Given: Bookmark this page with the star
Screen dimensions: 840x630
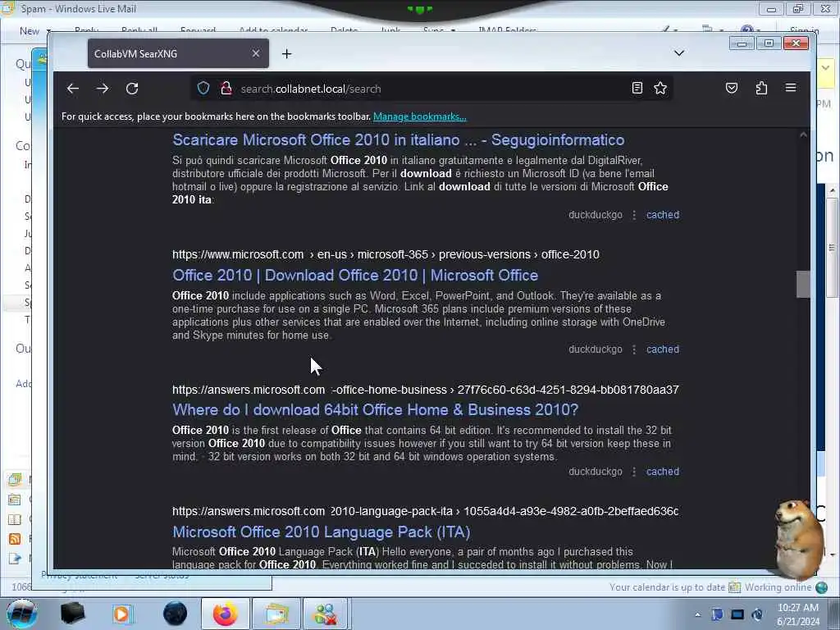Looking at the screenshot, I should [x=660, y=89].
